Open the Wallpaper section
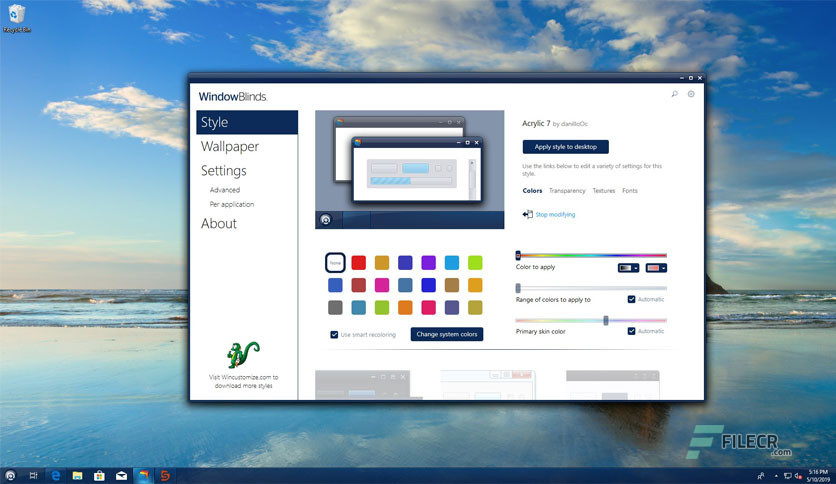Screen dimensions: 836x484 pos(230,147)
